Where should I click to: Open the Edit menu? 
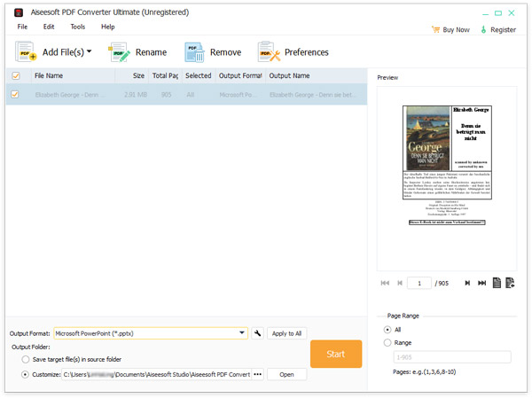pos(49,27)
